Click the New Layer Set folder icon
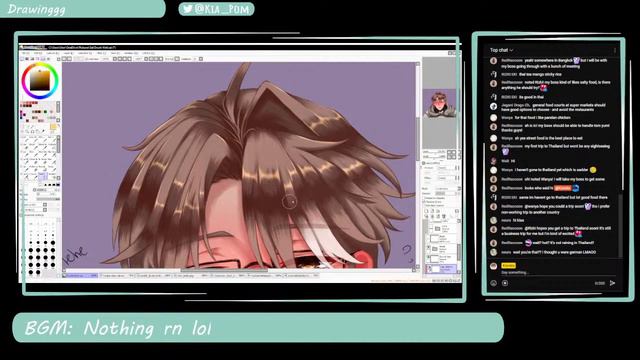The width and height of the screenshot is (640, 360). 438,211
